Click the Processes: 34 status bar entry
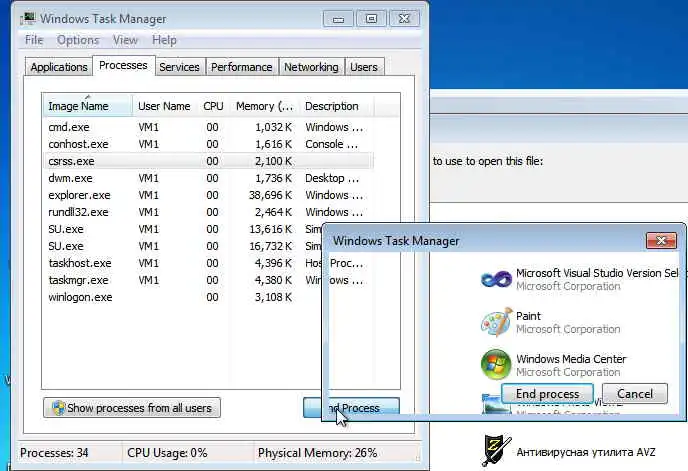This screenshot has width=688, height=471. tap(54, 453)
